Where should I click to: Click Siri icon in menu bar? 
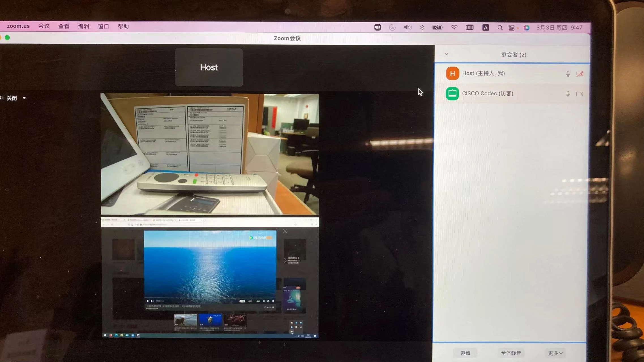pyautogui.click(x=527, y=28)
